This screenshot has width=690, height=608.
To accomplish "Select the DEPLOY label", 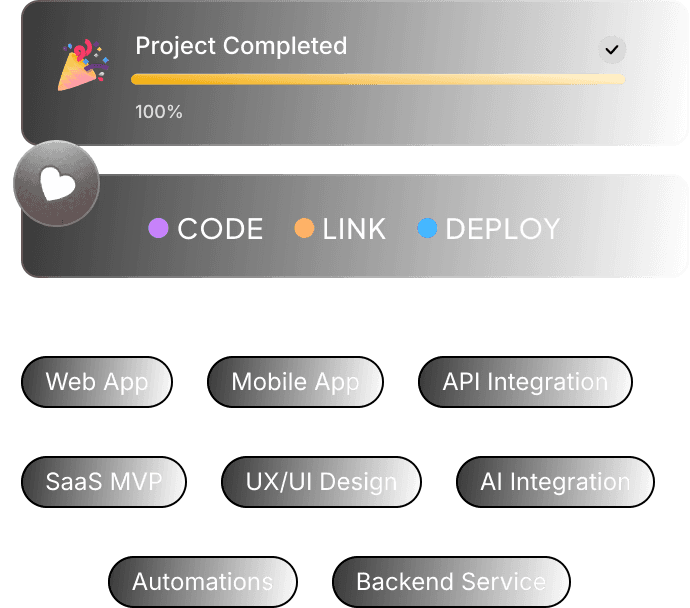I will 503,229.
